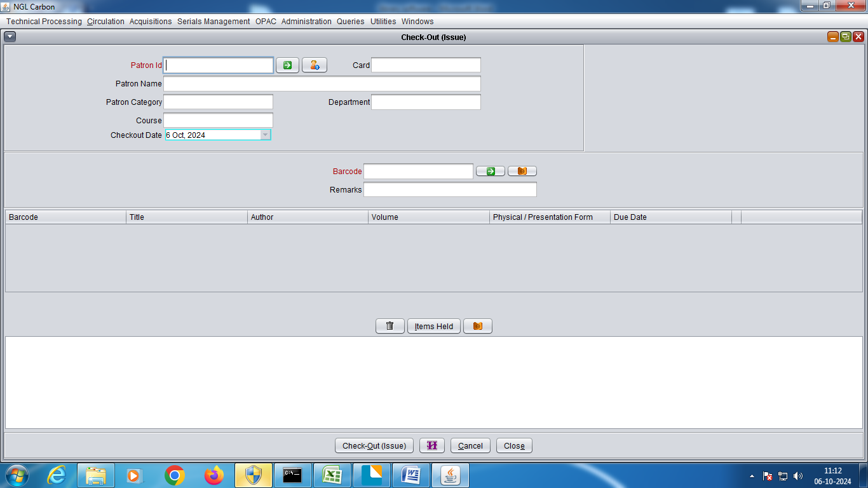This screenshot has width=868, height=488.
Task: Launch Google Chrome from the taskbar
Action: coord(175,475)
